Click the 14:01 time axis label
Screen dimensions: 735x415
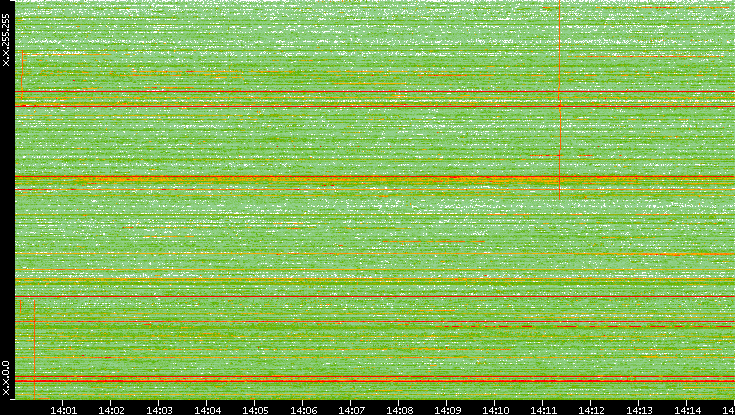[x=63, y=410]
